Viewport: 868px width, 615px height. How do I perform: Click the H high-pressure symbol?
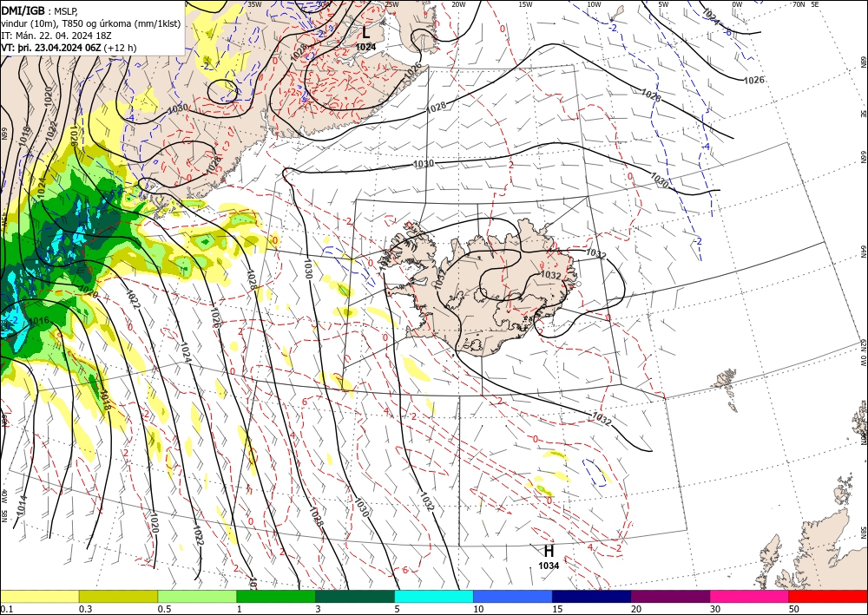click(x=549, y=551)
